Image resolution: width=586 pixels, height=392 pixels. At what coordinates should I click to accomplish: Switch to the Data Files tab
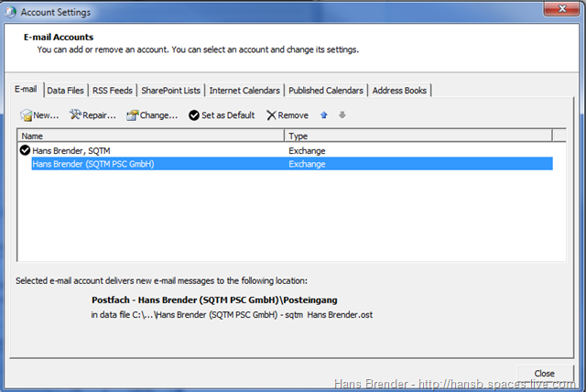coord(65,91)
